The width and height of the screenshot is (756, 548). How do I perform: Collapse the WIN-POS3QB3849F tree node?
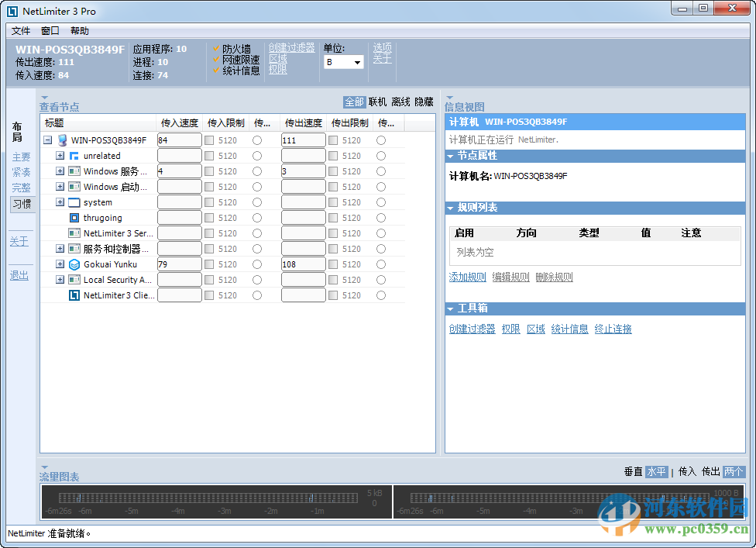48,140
